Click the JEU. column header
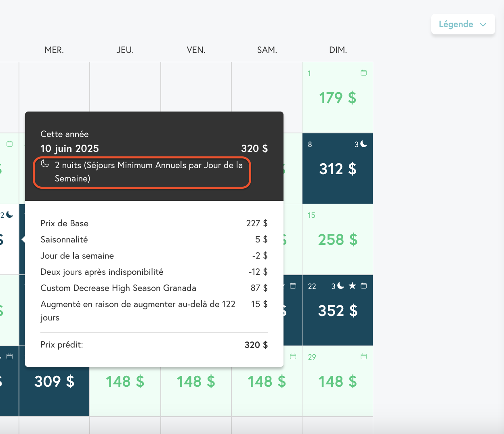The height and width of the screenshot is (434, 504). point(125,50)
